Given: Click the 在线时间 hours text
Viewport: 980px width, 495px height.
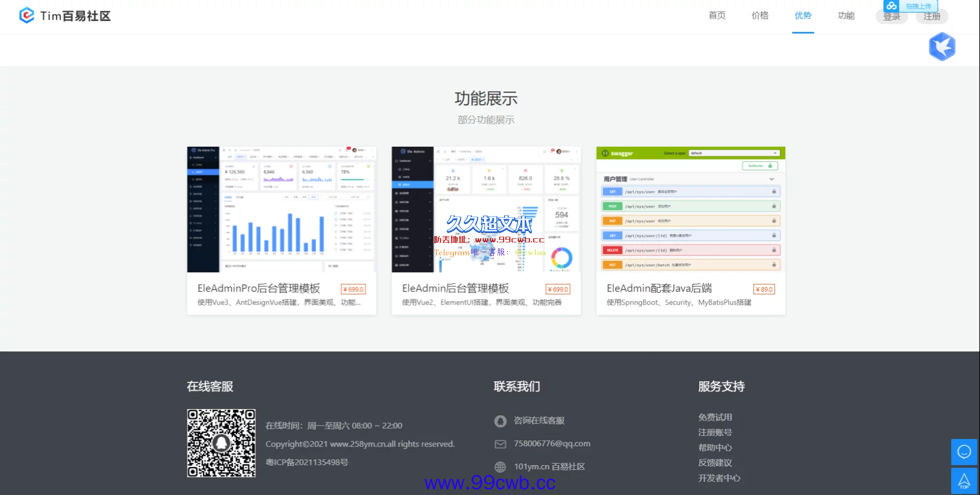Looking at the screenshot, I should 334,426.
